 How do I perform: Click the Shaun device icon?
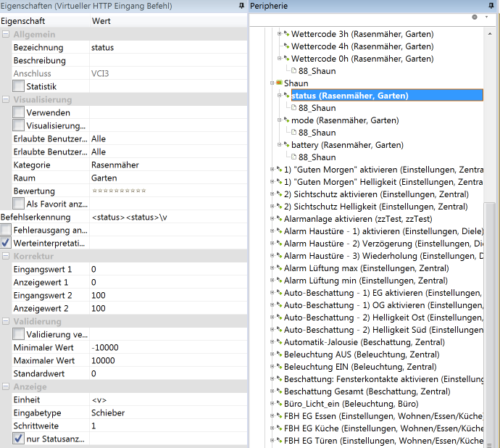pyautogui.click(x=279, y=83)
